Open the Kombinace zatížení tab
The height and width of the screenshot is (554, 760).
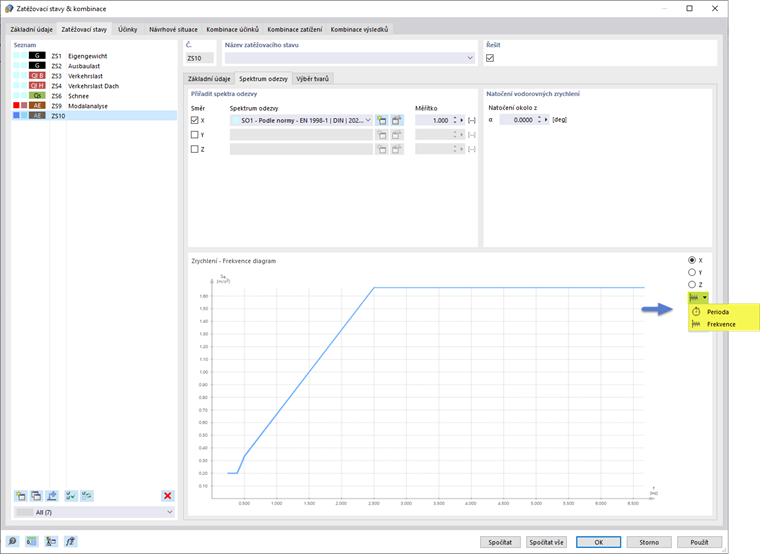295,30
